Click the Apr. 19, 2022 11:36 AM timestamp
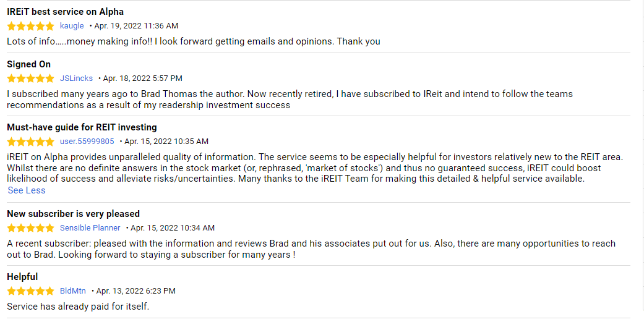Screen dimensions: 644x322 [136, 26]
